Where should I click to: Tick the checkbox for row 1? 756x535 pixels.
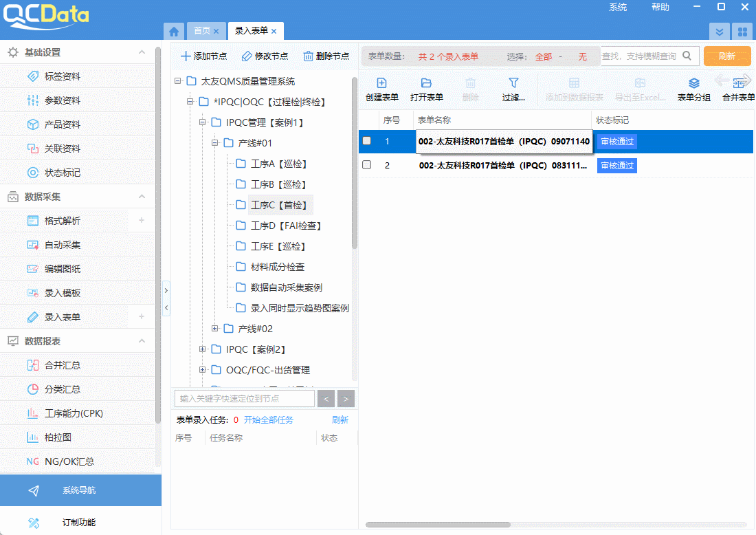pos(367,141)
